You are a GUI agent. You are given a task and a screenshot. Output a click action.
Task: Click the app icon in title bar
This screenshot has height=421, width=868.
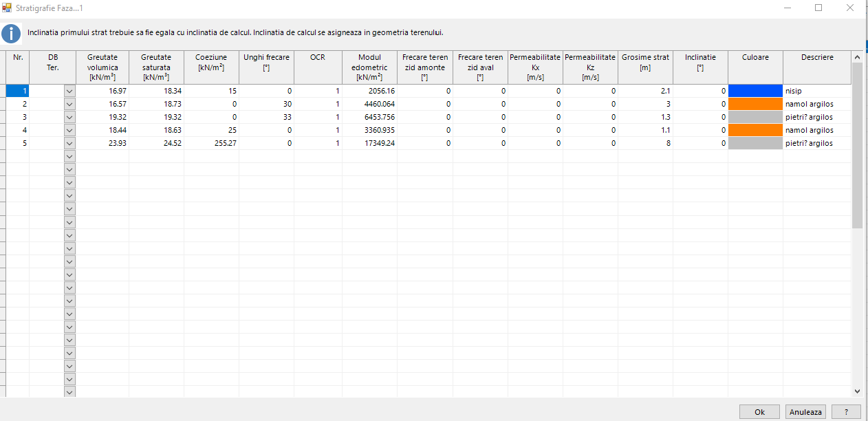click(8, 8)
